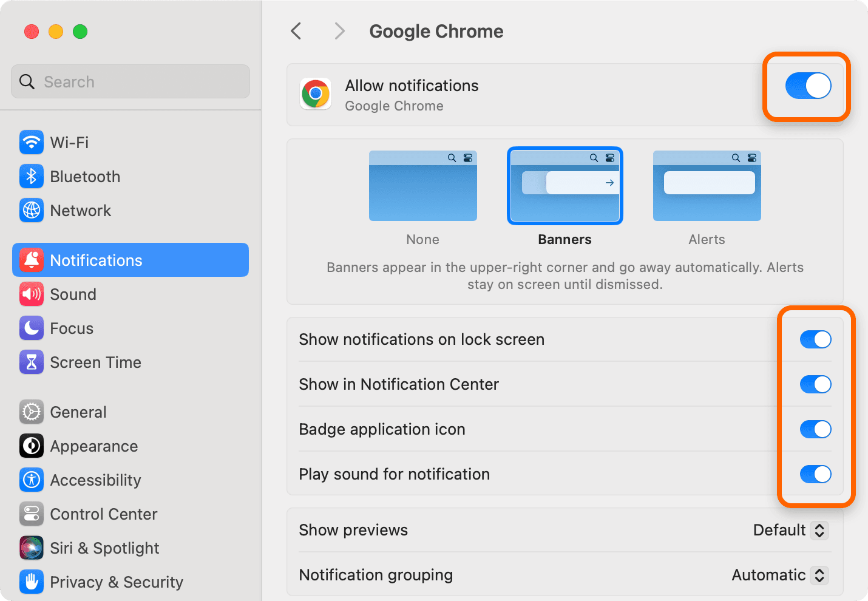Disable Show notifications on lock screen
This screenshot has width=868, height=601.
pos(816,339)
